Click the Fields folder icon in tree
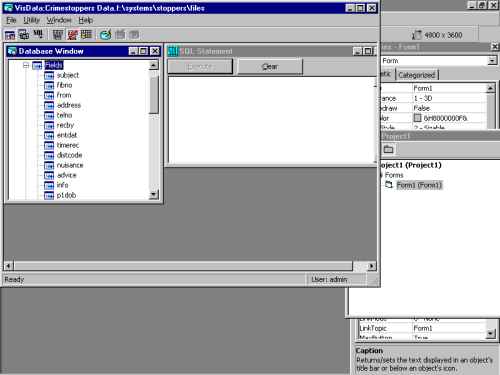 tap(37, 65)
